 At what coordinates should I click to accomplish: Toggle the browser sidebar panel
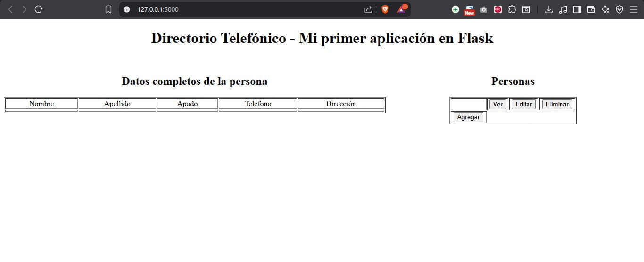tap(577, 9)
